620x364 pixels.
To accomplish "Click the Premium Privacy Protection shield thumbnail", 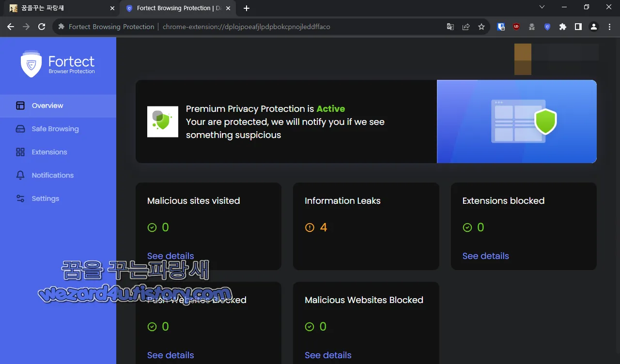I will (x=163, y=121).
